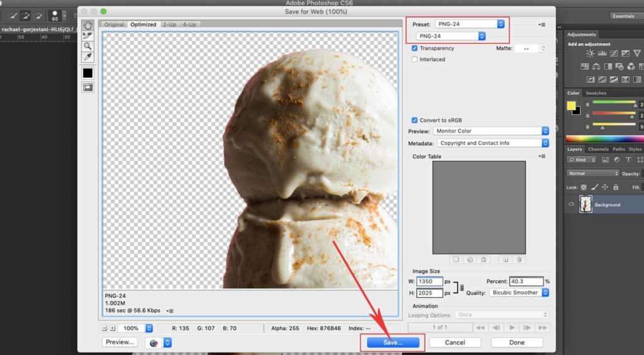Open the Quality Bicubic Smoother dropdown
Image resolution: width=644 pixels, height=355 pixels.
coord(519,293)
